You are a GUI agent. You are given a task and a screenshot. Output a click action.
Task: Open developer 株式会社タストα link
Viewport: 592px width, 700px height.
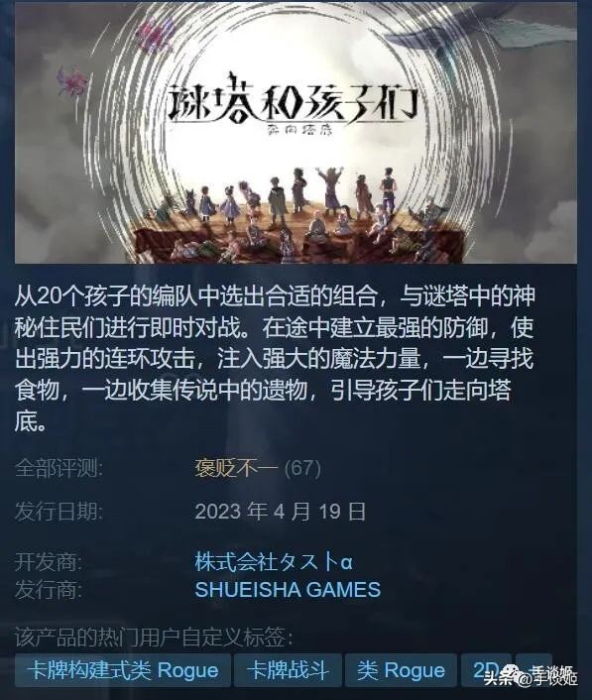point(274,561)
